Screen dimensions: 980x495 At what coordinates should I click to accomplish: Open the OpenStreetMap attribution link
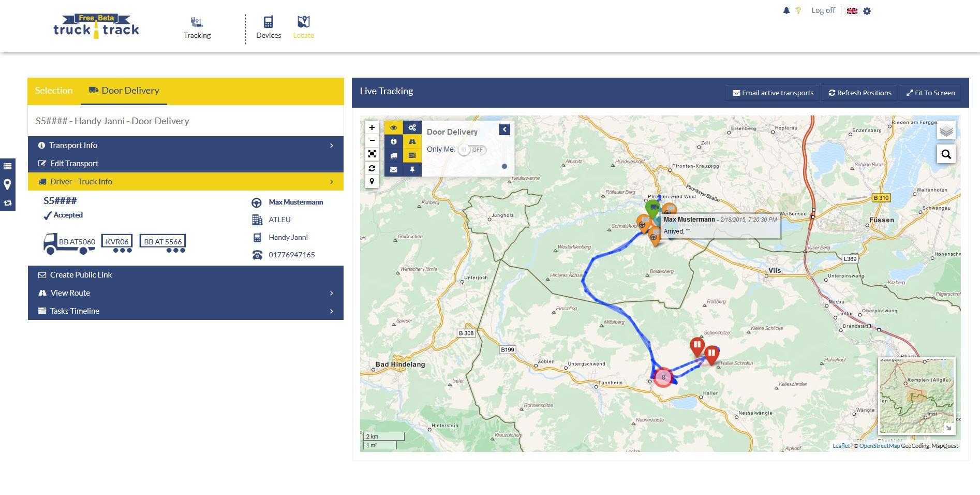[x=879, y=446]
